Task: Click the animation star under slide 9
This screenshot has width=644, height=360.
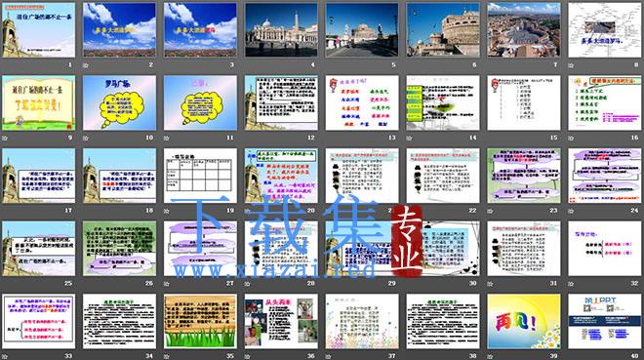Action: point(5,139)
